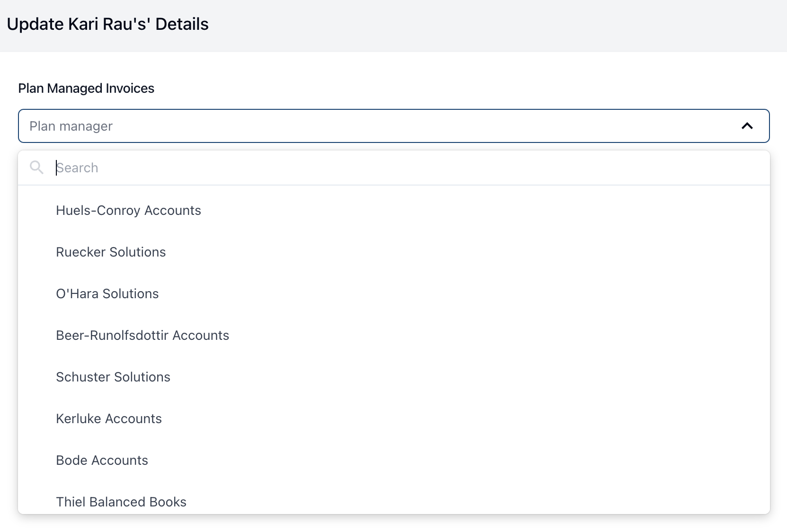Pick Thiel Balanced Books option

point(394,498)
